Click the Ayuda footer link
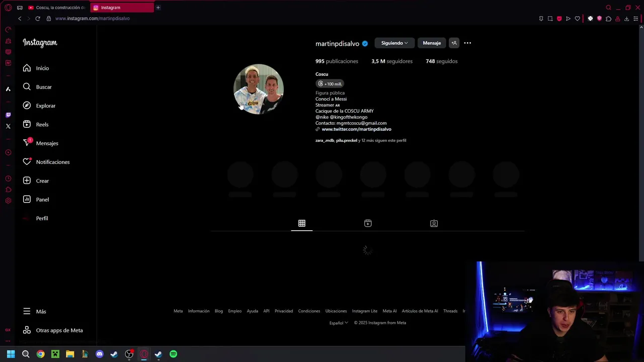 coord(253,311)
